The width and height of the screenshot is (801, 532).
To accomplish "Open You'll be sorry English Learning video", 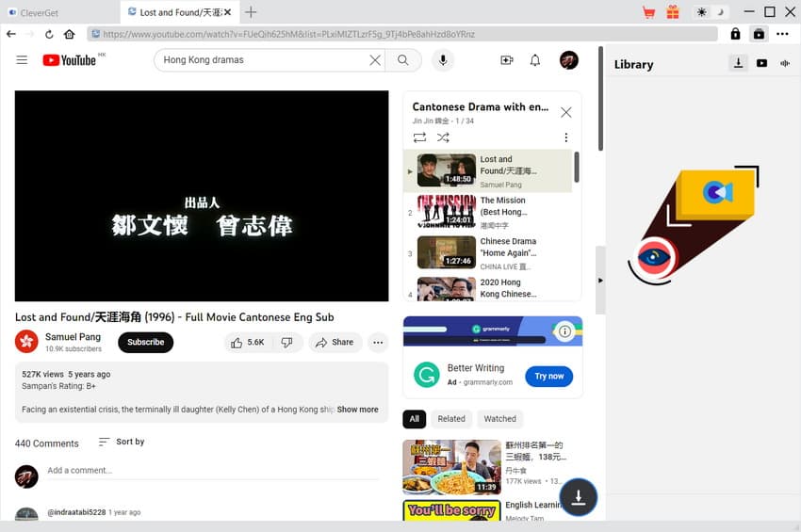I will pos(451,510).
